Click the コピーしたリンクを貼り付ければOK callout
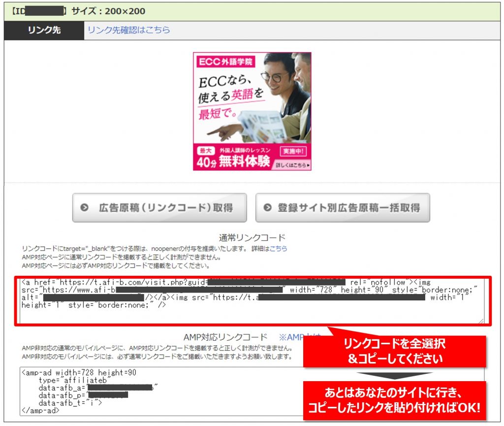 (394, 400)
